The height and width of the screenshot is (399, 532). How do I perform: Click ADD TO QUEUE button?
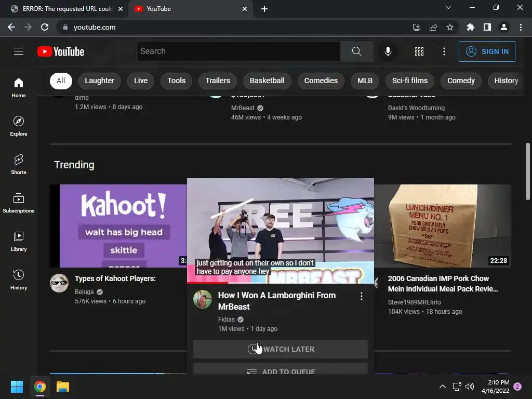point(280,369)
